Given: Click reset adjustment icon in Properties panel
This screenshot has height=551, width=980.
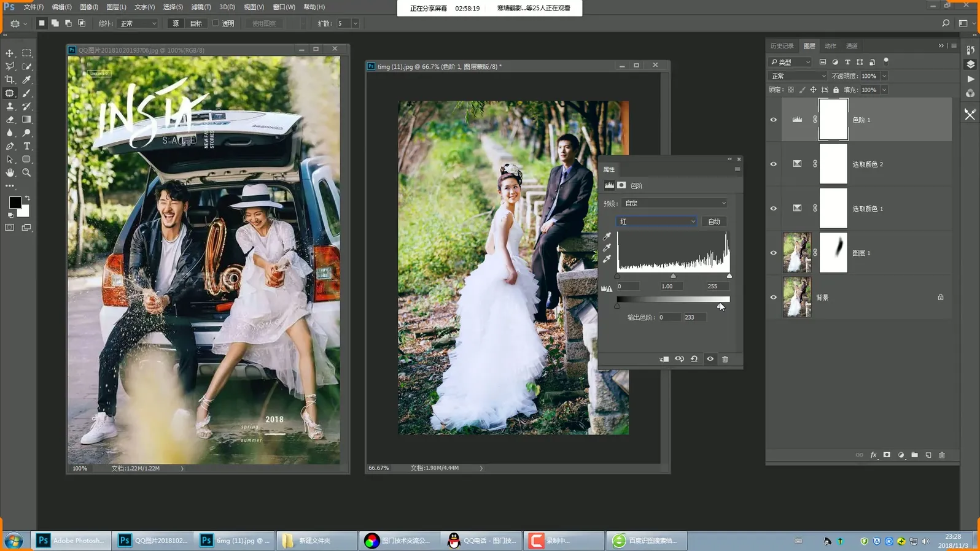Looking at the screenshot, I should pyautogui.click(x=694, y=359).
